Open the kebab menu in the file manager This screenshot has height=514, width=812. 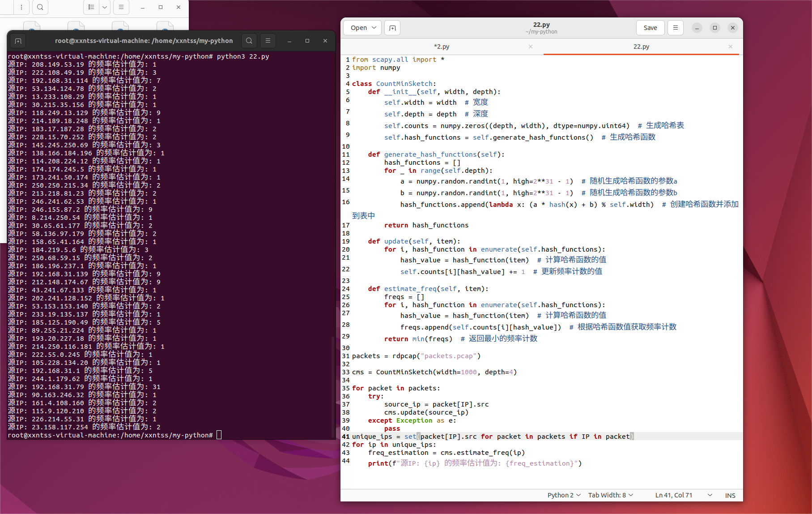(21, 7)
